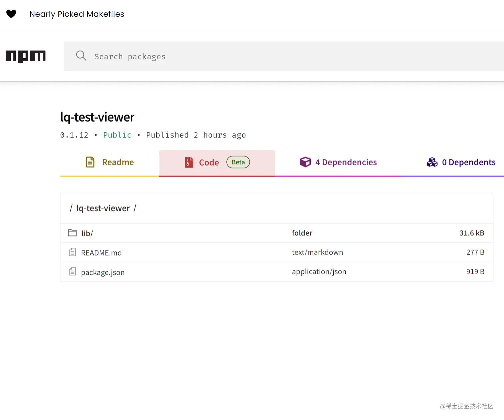Open README.md file
Viewport: 504px width, 420px height.
[101, 253]
